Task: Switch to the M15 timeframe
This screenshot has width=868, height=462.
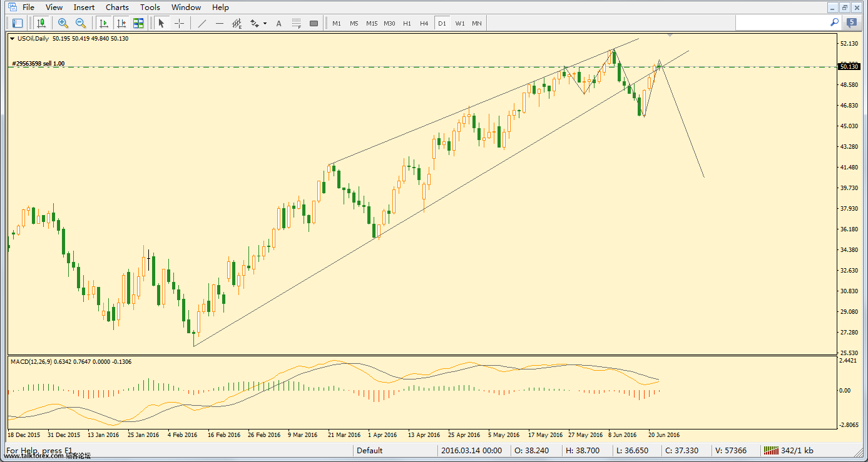Action: [372, 23]
